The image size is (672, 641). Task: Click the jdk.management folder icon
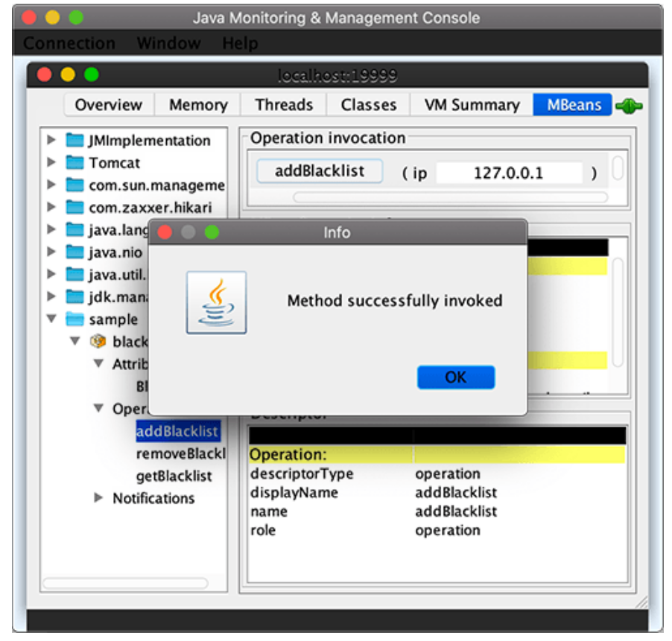75,296
